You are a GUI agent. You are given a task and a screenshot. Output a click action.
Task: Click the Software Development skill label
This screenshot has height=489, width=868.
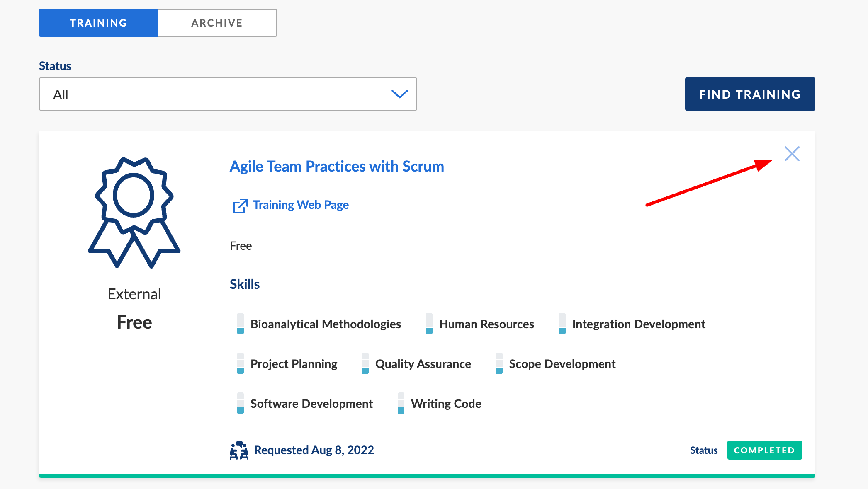tap(311, 404)
